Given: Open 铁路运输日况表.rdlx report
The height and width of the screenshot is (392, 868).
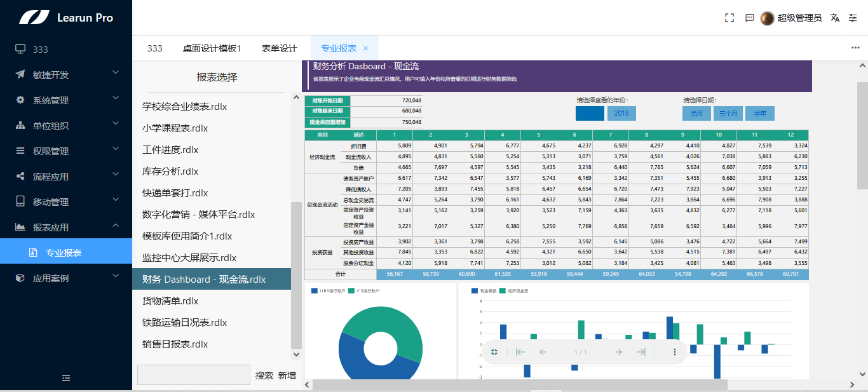Looking at the screenshot, I should 211,323.
